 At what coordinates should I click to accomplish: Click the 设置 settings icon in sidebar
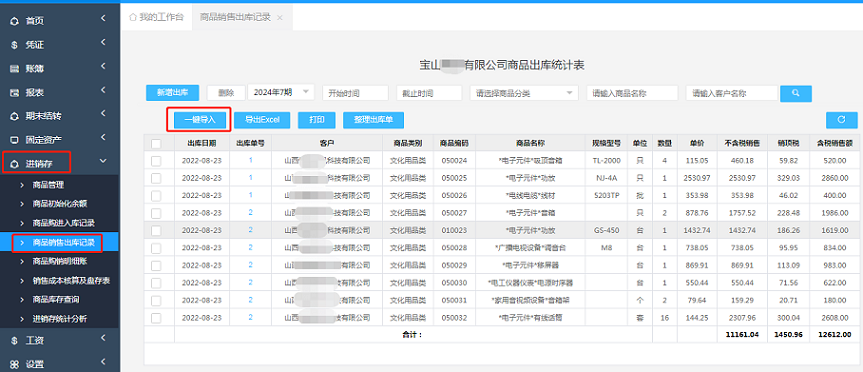pos(15,364)
